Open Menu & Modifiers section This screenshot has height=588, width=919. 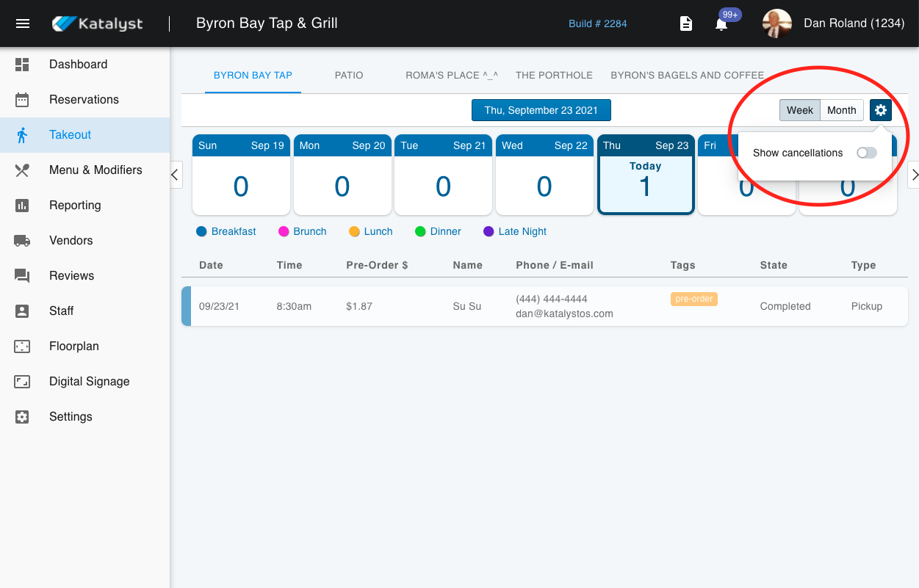coord(95,170)
